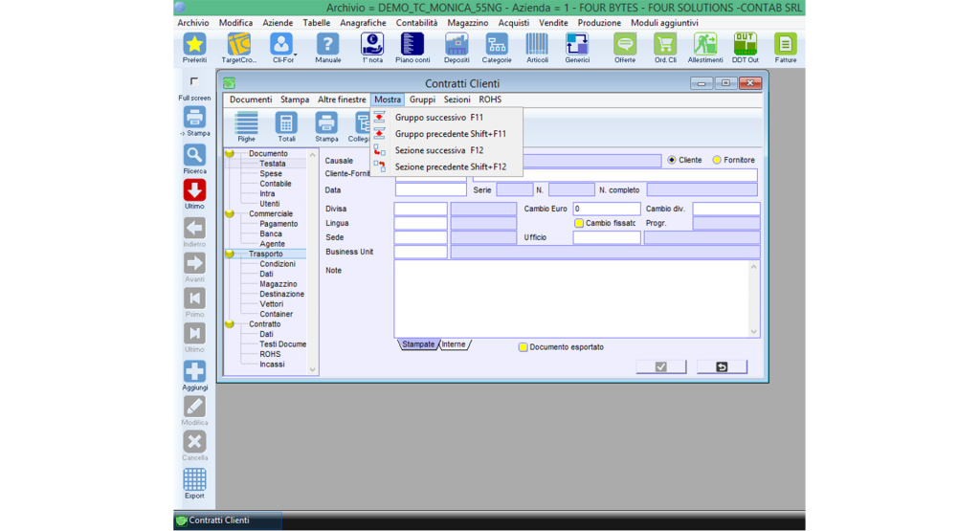Select the Fornitore radio button
This screenshot has width=980, height=531.
tap(717, 160)
